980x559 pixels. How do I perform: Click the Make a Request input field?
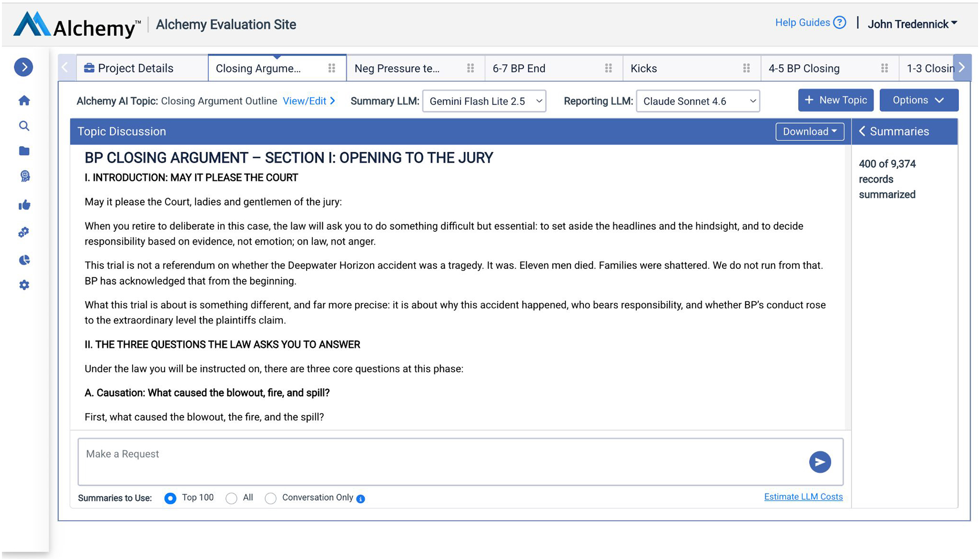[x=440, y=461]
